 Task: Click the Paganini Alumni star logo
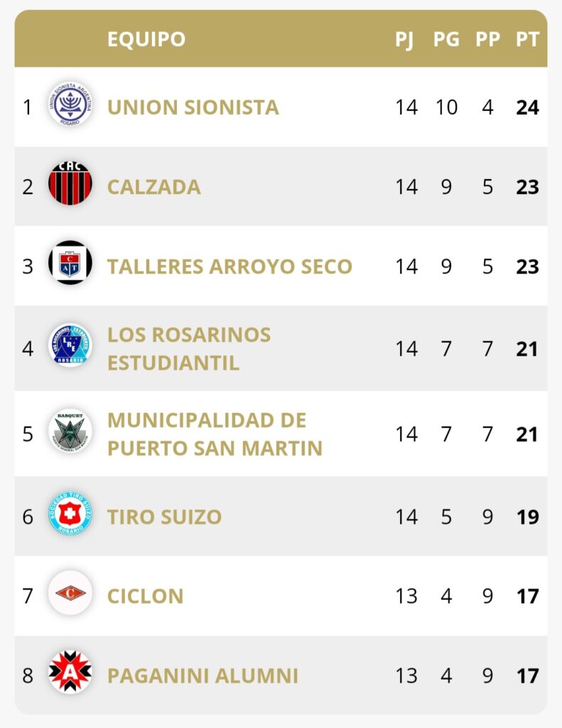[70, 675]
